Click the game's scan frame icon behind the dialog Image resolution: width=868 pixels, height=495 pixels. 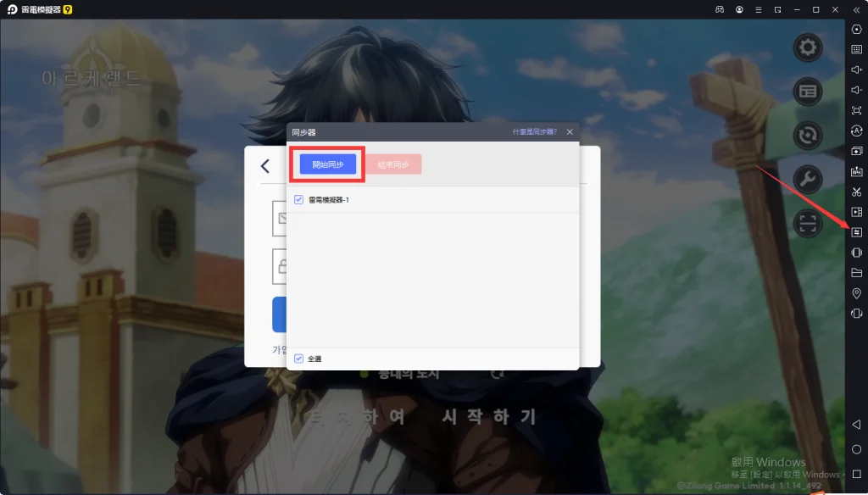808,224
